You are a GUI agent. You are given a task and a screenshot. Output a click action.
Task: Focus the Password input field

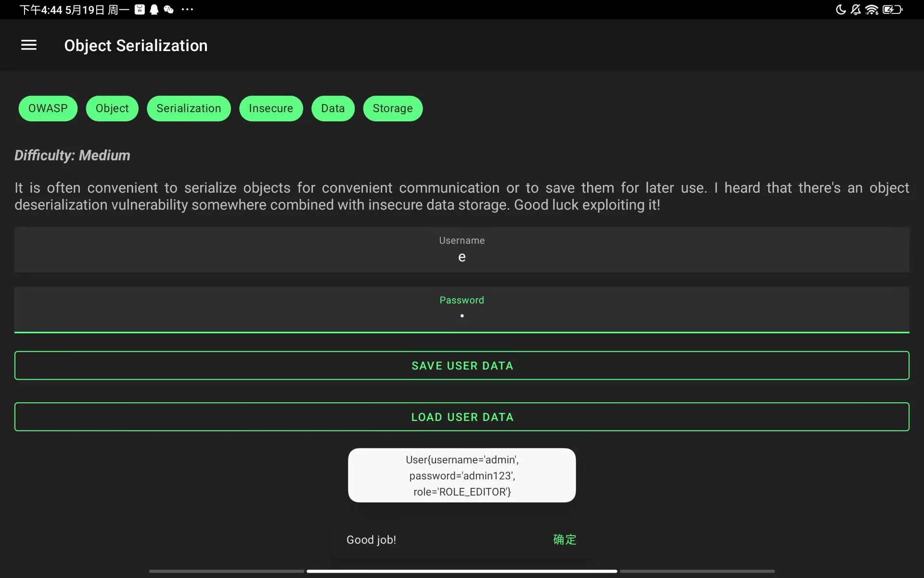(462, 310)
